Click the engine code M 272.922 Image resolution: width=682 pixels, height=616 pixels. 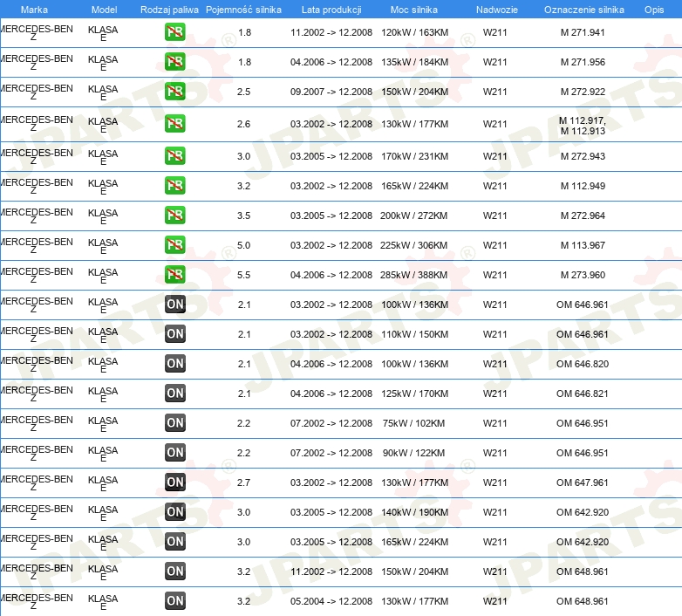583,92
